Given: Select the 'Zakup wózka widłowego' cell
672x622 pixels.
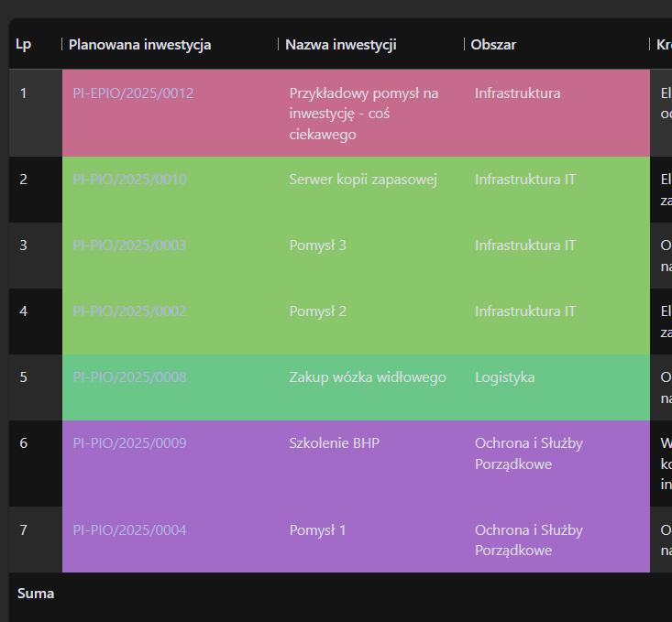Looking at the screenshot, I should click(x=371, y=387).
